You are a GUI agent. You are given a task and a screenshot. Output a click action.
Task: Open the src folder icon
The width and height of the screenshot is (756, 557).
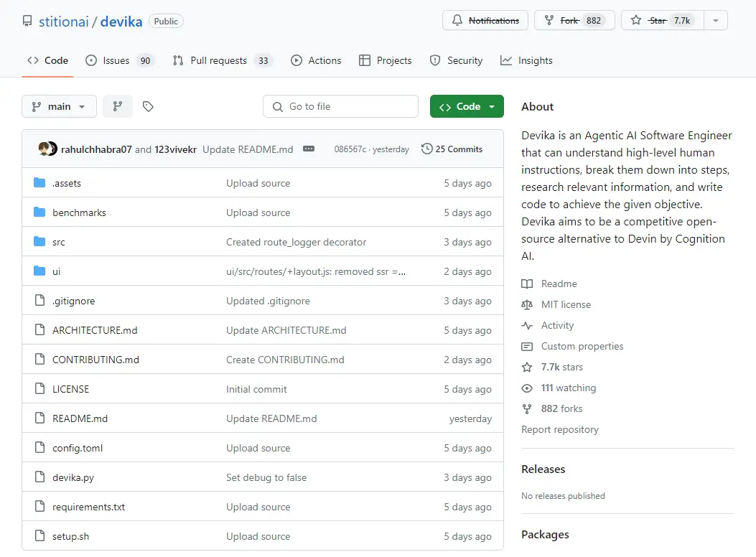click(39, 242)
